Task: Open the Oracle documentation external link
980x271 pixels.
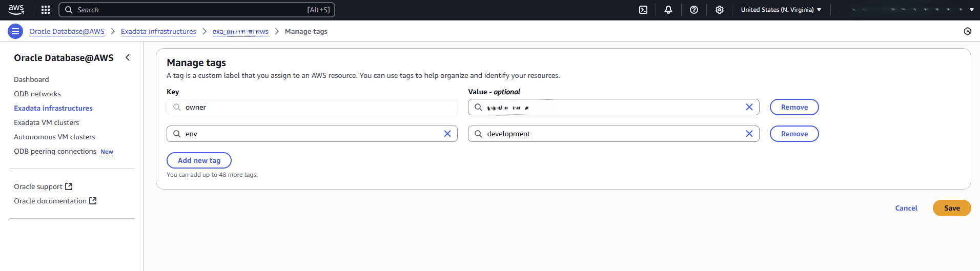Action: 55,201
